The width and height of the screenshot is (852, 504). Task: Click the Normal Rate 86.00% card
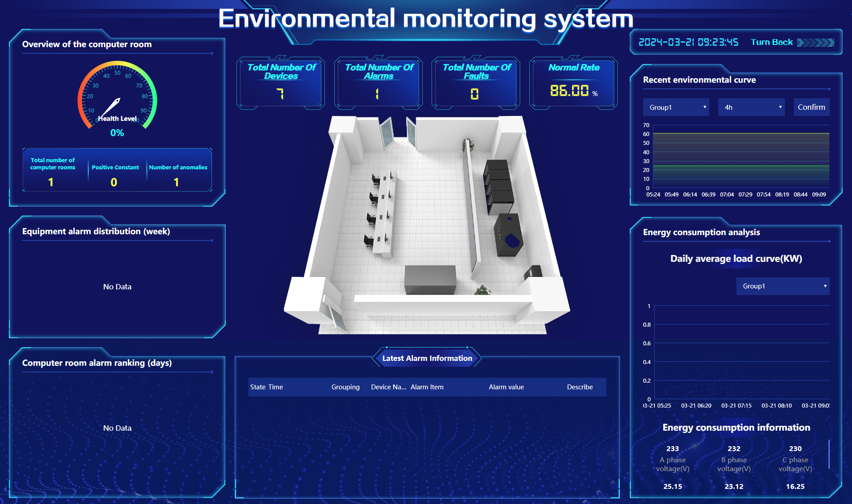tap(573, 83)
